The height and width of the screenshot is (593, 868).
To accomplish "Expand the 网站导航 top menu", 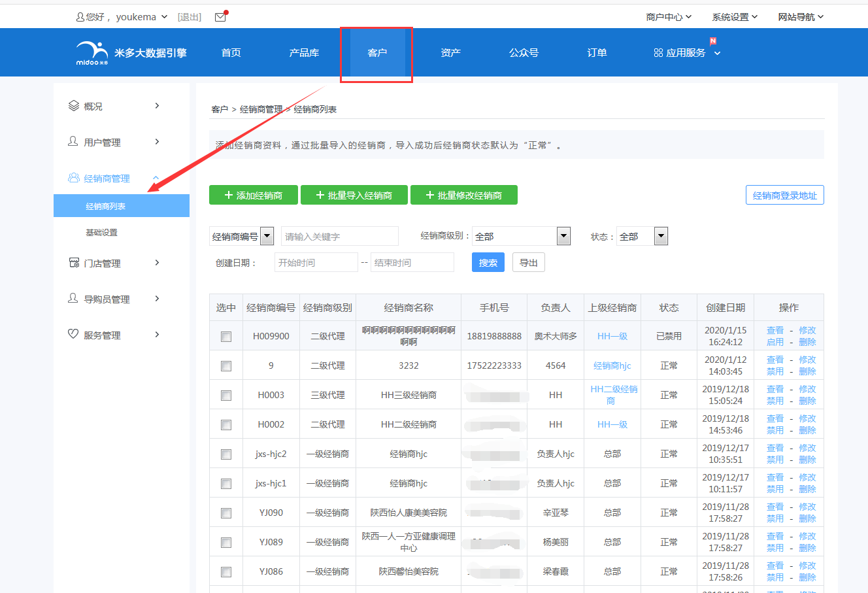I will pos(801,17).
